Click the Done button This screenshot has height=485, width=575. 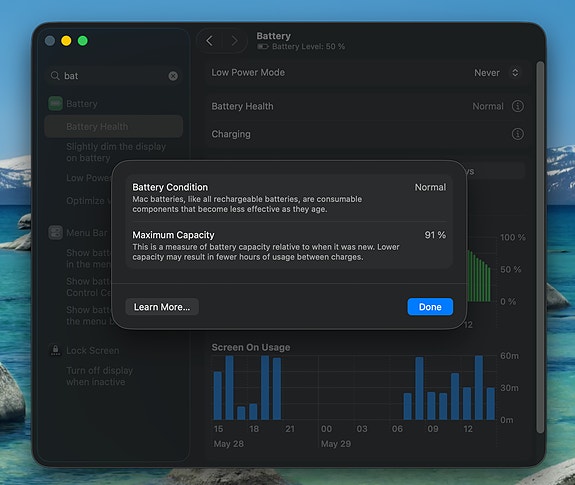point(430,307)
